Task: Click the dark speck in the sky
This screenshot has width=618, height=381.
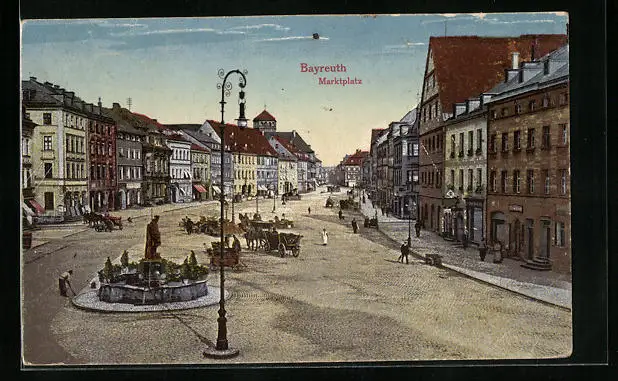Action: pos(315,36)
